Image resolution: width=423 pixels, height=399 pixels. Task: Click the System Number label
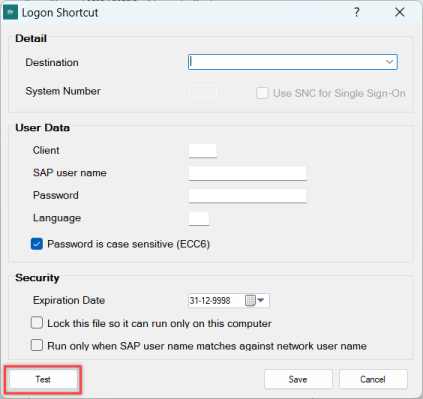point(63,91)
